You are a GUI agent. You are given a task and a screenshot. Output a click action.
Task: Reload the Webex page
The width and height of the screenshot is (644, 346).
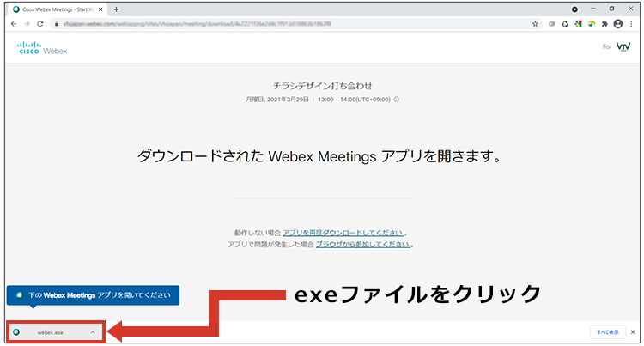(x=39, y=24)
